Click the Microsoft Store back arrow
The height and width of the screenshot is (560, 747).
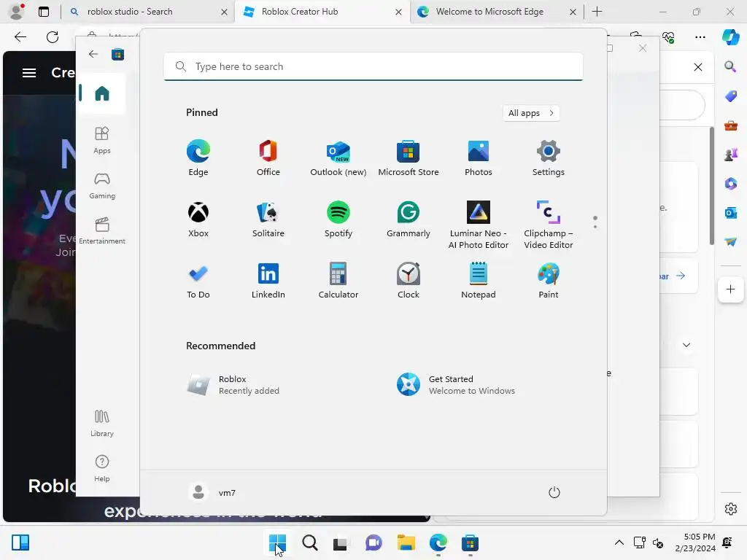[x=93, y=54]
